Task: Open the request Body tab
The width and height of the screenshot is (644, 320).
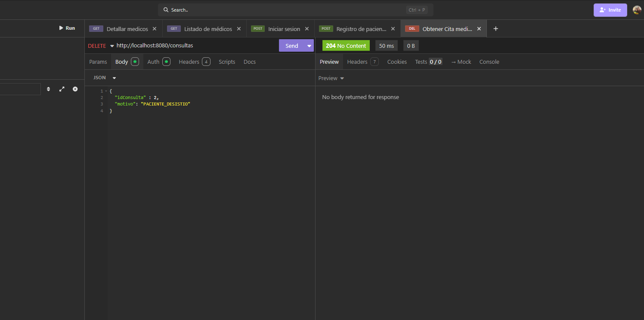Action: (127, 62)
